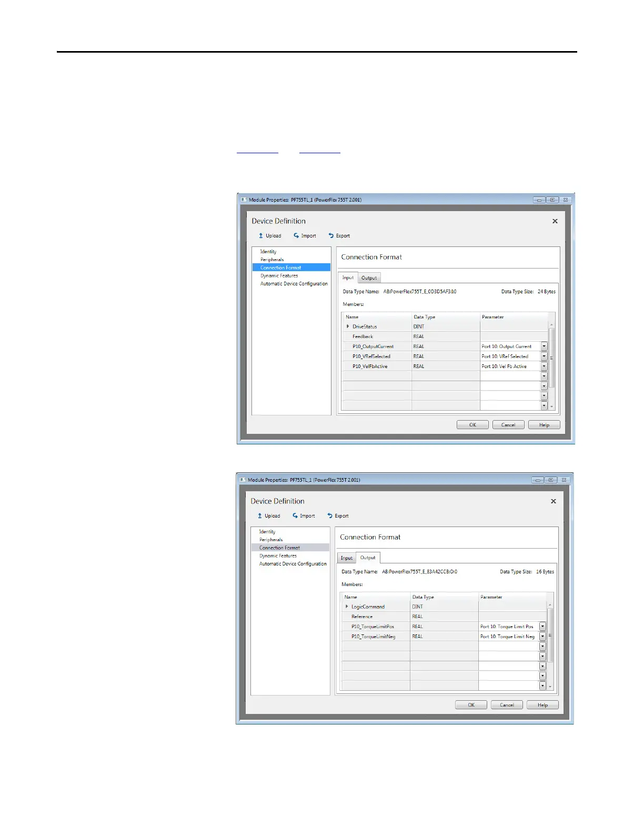Click Import icon in the LogicCommand dialog

[x=295, y=516]
